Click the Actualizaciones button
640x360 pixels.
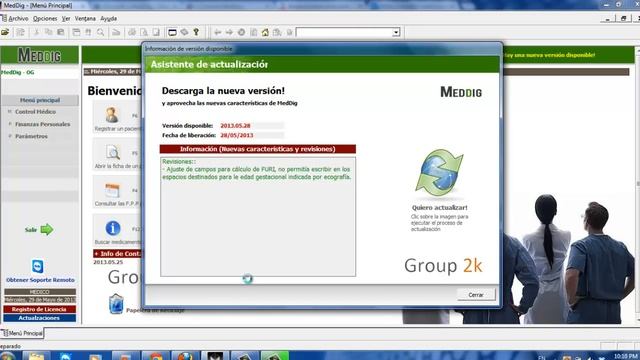(x=40, y=318)
